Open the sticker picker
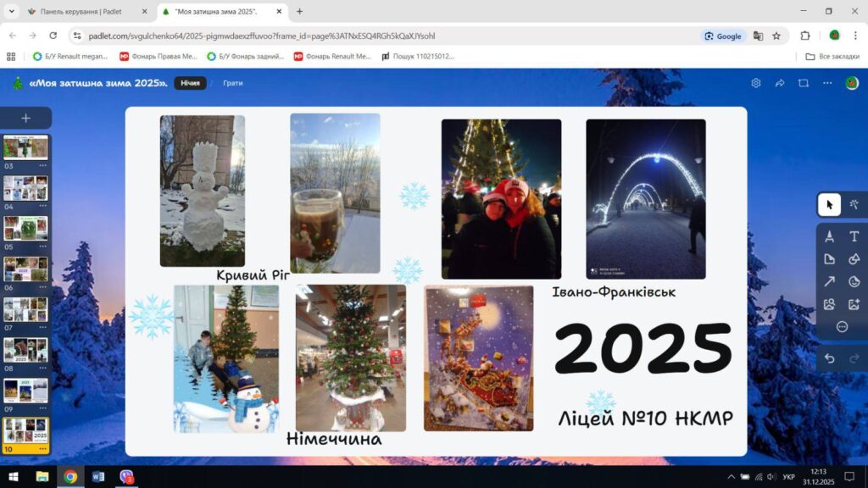868x488 pixels. tap(854, 281)
